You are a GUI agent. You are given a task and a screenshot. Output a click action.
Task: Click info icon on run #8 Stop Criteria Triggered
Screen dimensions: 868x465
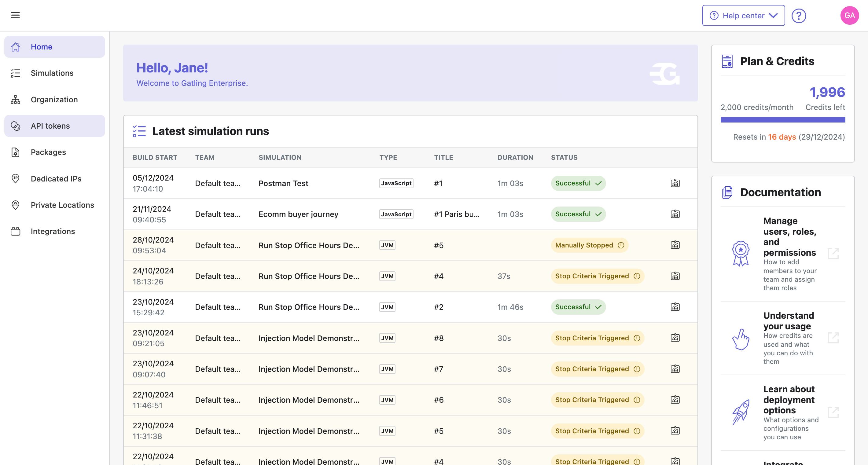pos(637,338)
